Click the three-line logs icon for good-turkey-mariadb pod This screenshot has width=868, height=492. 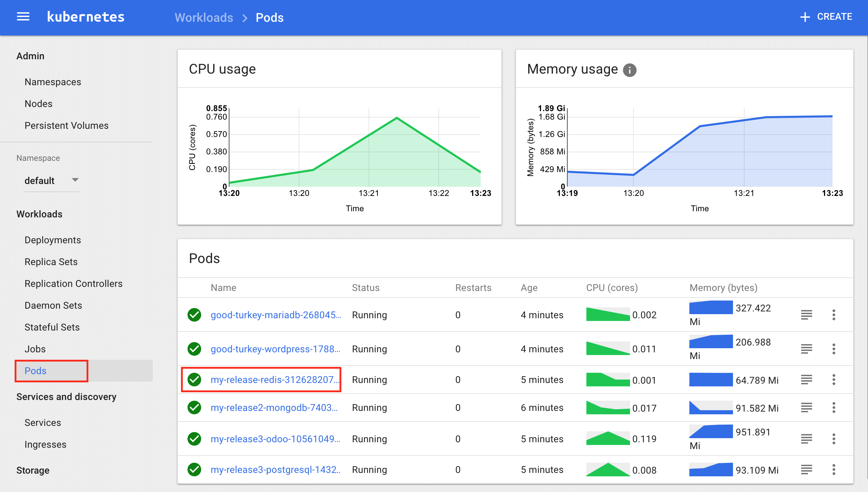pos(807,314)
